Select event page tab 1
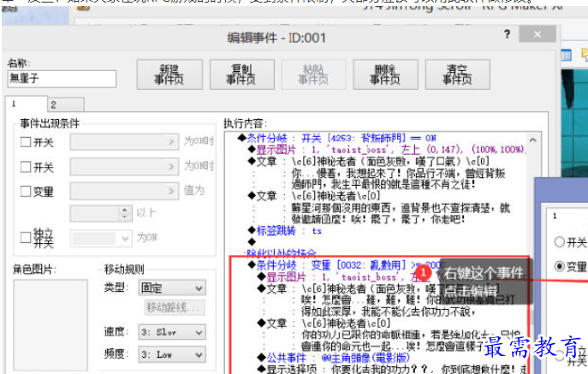 click(x=27, y=104)
